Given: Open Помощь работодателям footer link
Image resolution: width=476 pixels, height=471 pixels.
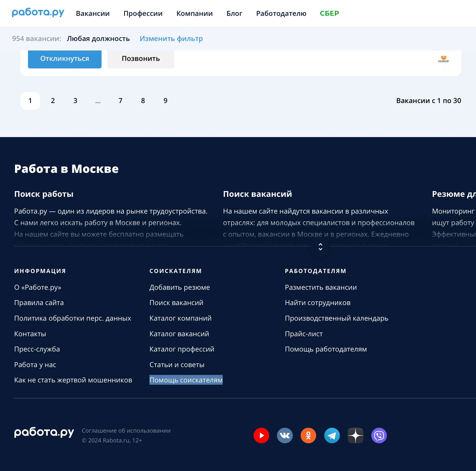Looking at the screenshot, I should (x=326, y=349).
